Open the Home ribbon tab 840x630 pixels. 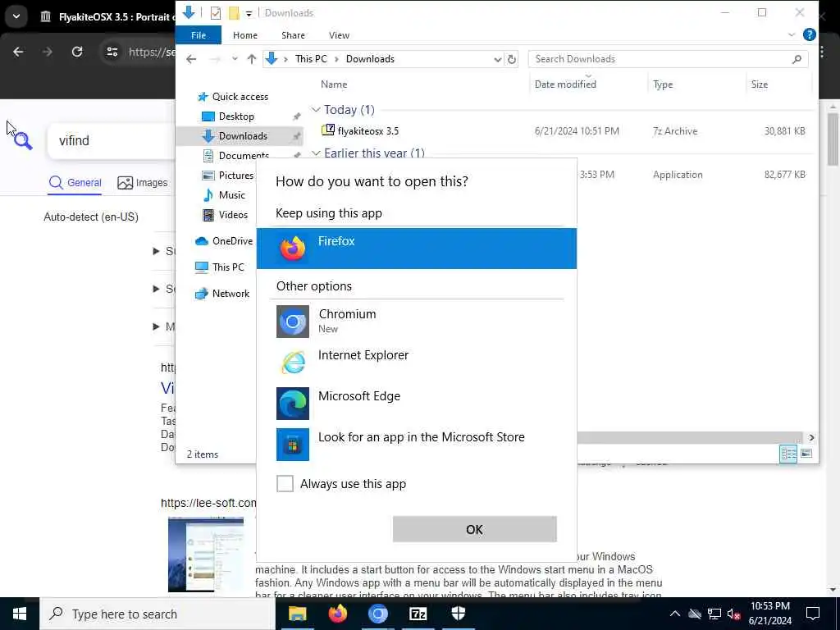244,35
